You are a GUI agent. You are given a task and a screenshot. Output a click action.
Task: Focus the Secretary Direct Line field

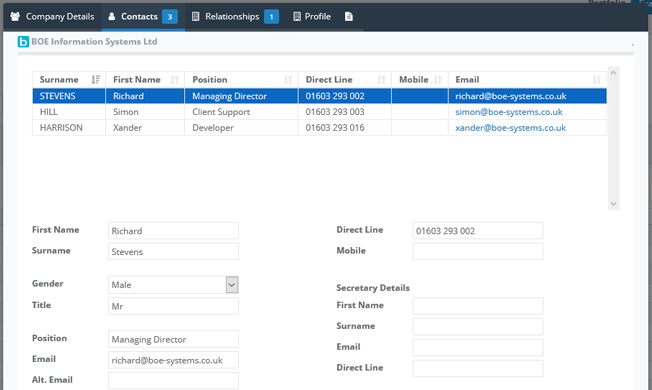[x=478, y=368]
